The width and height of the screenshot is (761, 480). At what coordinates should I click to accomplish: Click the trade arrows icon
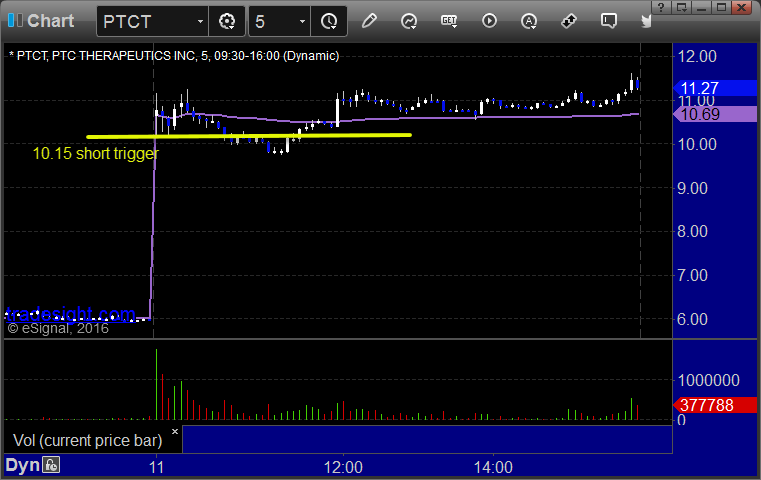point(569,21)
